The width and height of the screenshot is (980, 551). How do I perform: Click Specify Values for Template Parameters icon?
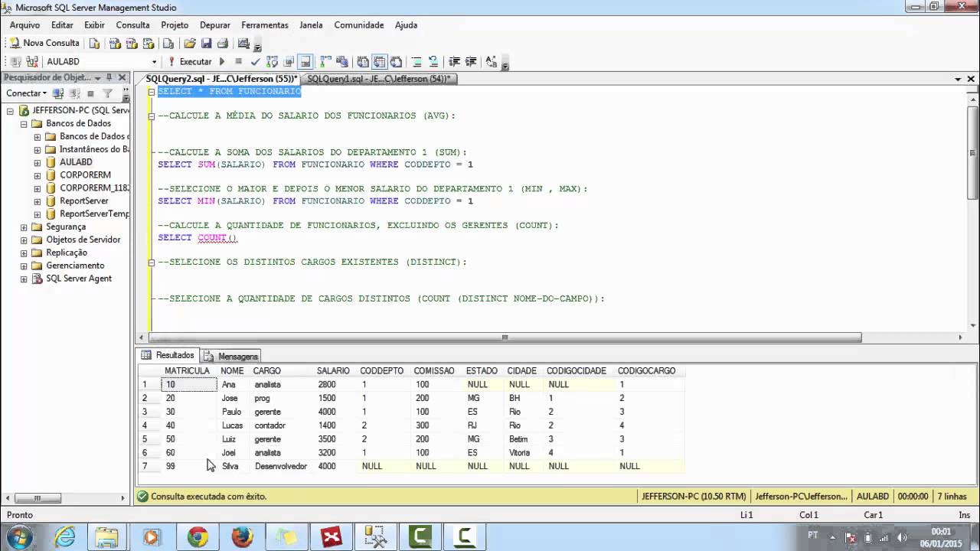492,61
